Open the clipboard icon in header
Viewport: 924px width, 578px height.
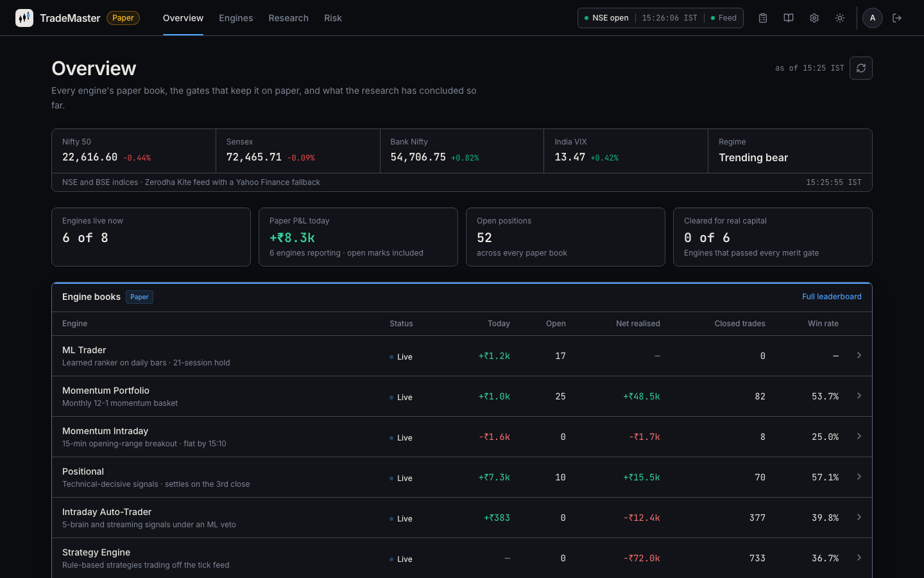pos(763,18)
